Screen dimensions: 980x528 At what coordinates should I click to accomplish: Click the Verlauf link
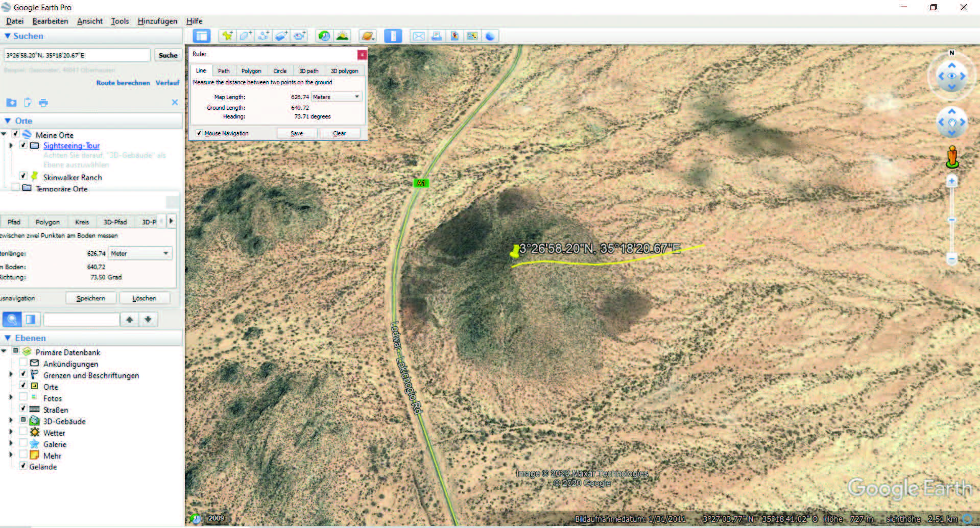(168, 83)
